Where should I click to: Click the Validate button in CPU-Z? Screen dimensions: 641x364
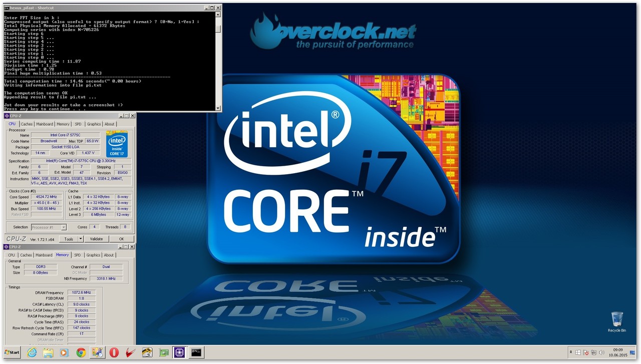point(96,239)
